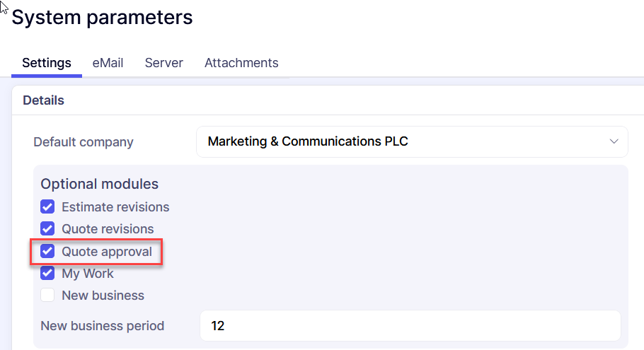Select the Settings tab

[47, 63]
